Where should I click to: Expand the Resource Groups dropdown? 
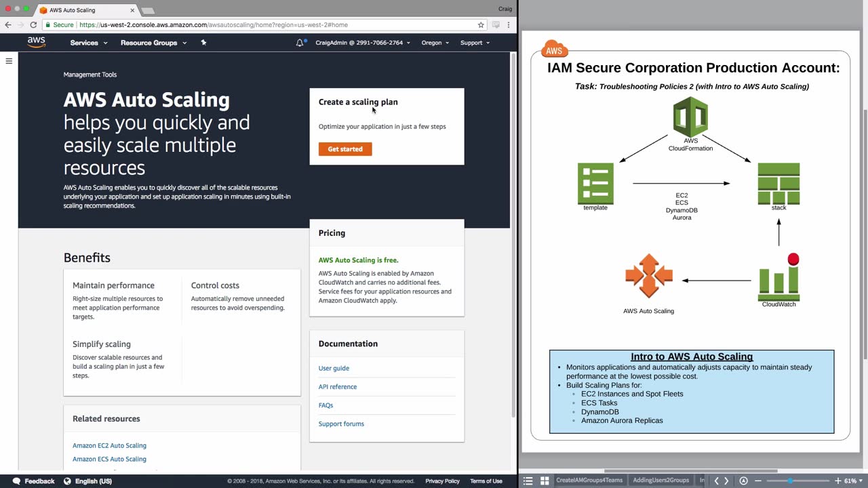tap(153, 43)
